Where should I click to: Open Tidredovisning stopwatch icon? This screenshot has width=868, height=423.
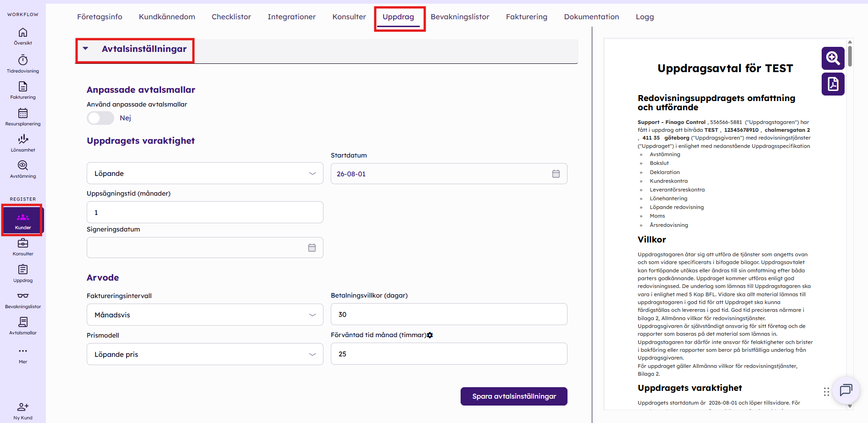pyautogui.click(x=23, y=60)
